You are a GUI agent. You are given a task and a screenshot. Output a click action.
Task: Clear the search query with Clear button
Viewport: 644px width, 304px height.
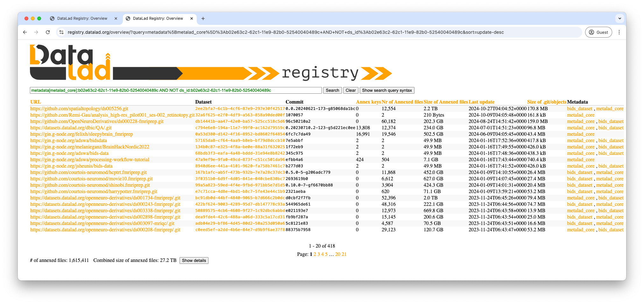coord(350,90)
